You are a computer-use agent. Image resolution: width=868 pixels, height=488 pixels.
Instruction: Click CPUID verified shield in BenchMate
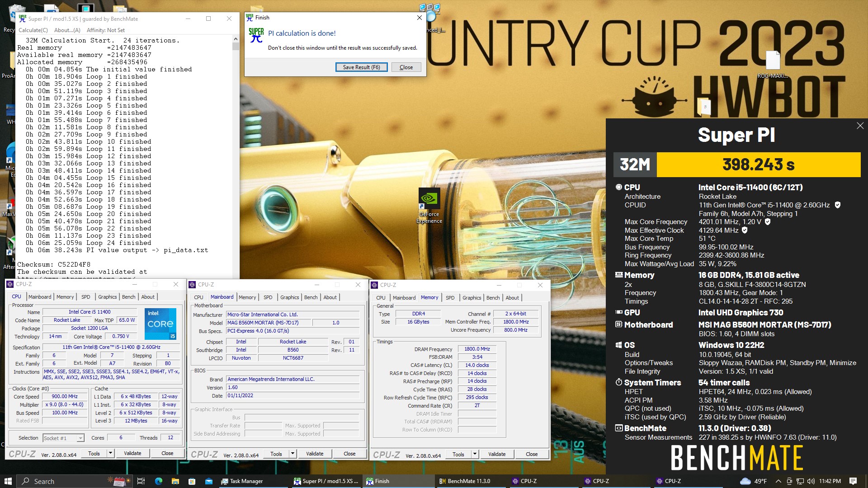[837, 205]
